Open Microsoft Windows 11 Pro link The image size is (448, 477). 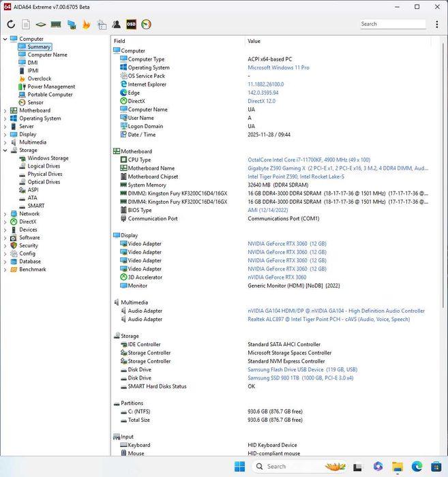(x=278, y=67)
